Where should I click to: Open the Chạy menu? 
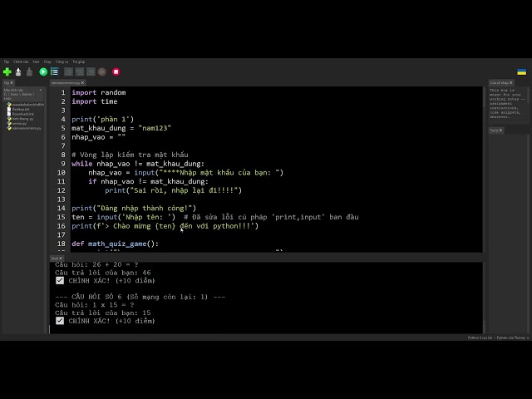pyautogui.click(x=47, y=62)
